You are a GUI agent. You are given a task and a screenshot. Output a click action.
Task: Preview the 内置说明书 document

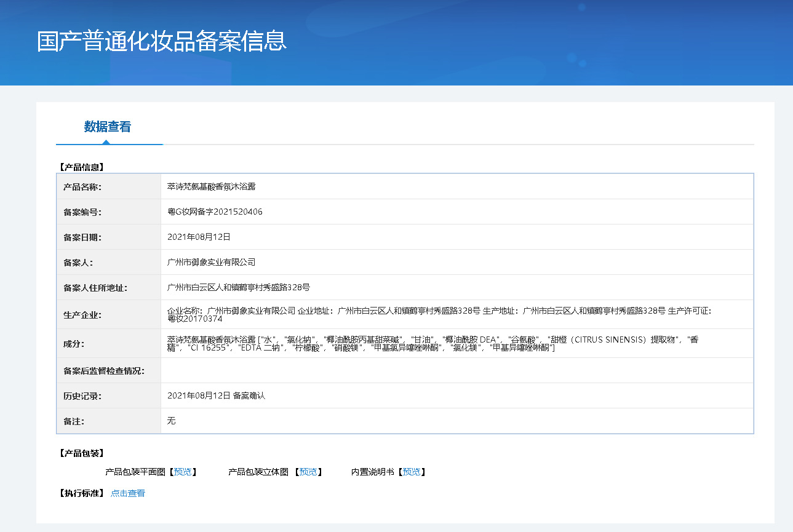[x=412, y=472]
